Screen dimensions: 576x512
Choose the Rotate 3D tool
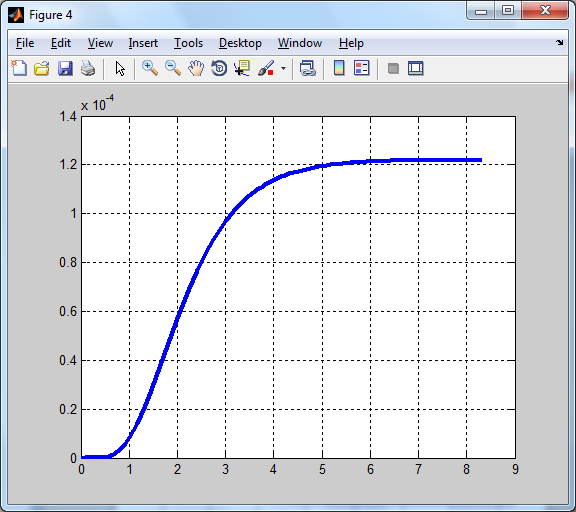click(x=219, y=68)
